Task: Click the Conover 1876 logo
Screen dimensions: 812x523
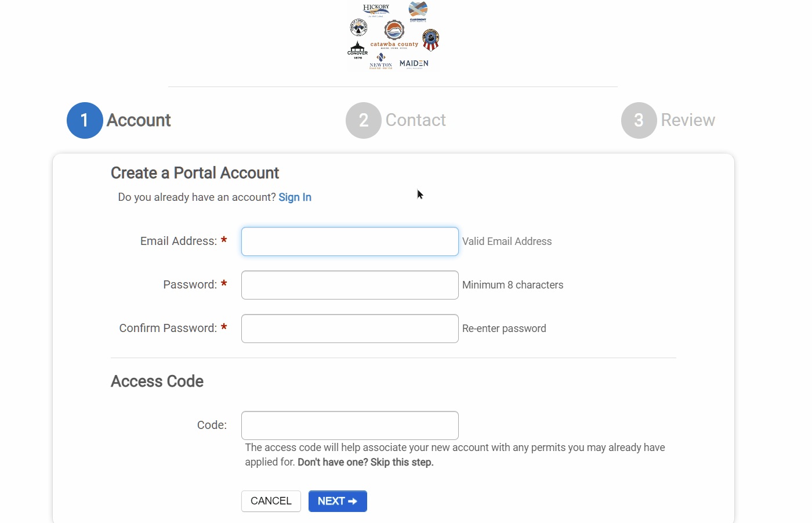Action: 357,51
